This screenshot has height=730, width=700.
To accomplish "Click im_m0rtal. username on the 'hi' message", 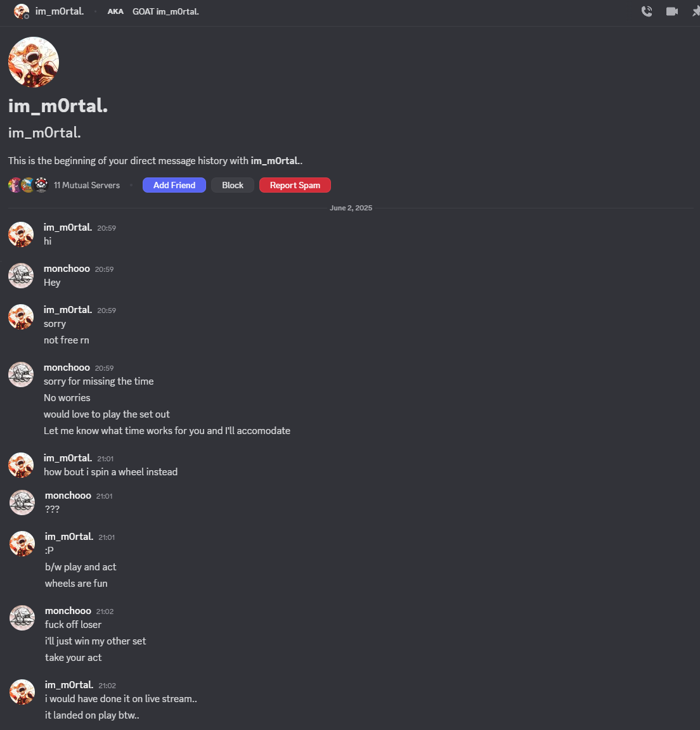I will (68, 227).
